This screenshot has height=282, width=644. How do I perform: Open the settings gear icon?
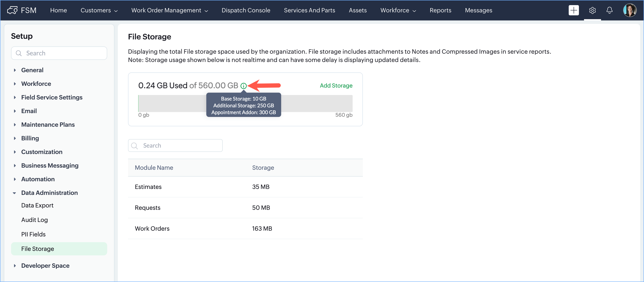592,10
